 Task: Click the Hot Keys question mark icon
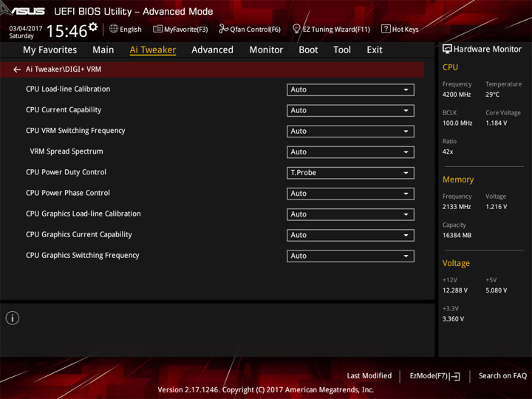point(386,29)
